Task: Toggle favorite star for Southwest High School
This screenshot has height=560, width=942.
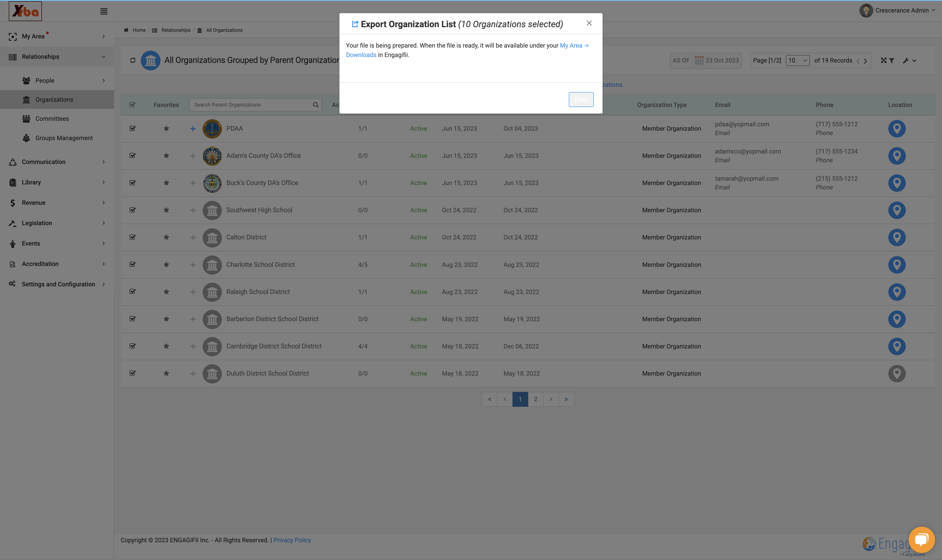Action: point(166,210)
